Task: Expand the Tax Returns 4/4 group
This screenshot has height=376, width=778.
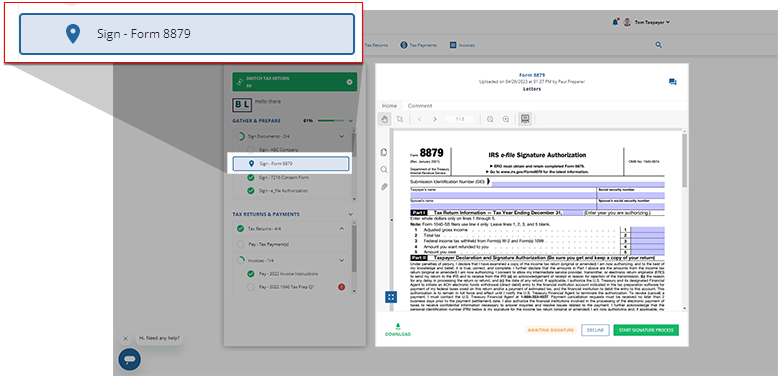Action: point(341,229)
